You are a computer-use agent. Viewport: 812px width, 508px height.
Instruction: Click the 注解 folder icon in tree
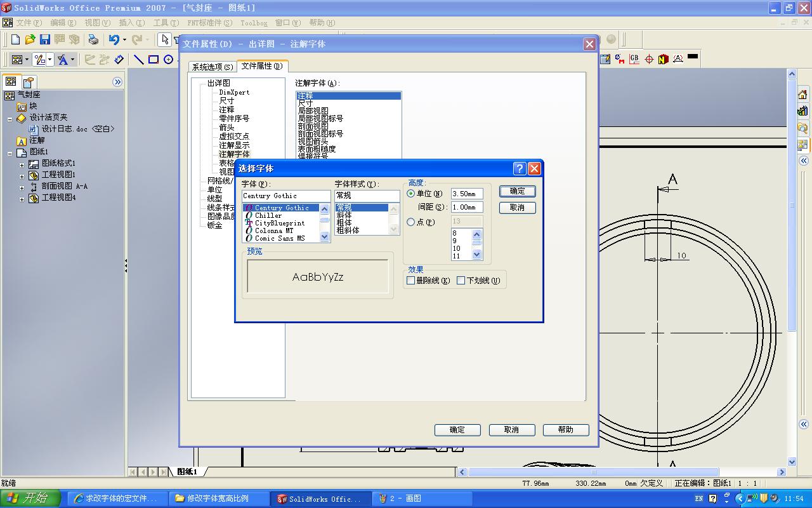[22, 140]
